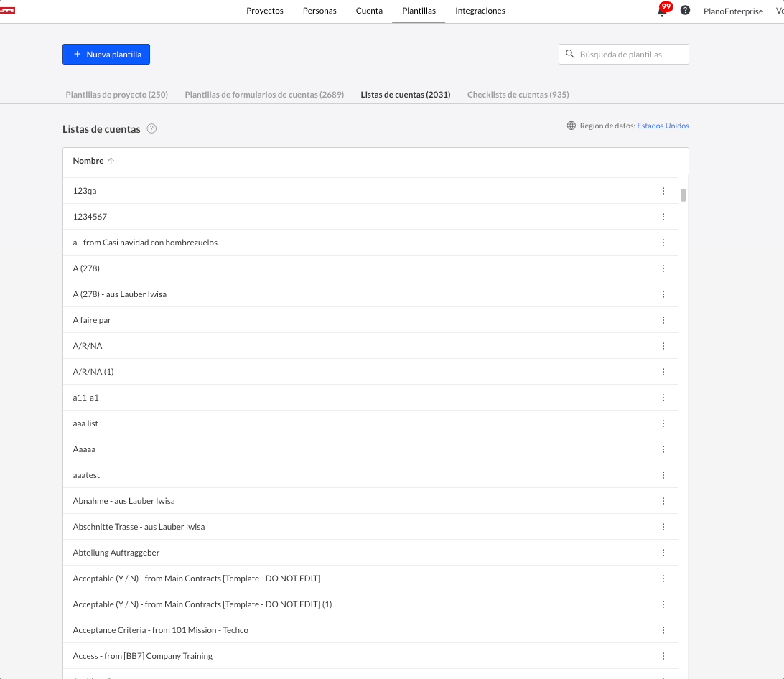Go to Personas in the top navigation
The width and height of the screenshot is (784, 679).
tap(319, 11)
